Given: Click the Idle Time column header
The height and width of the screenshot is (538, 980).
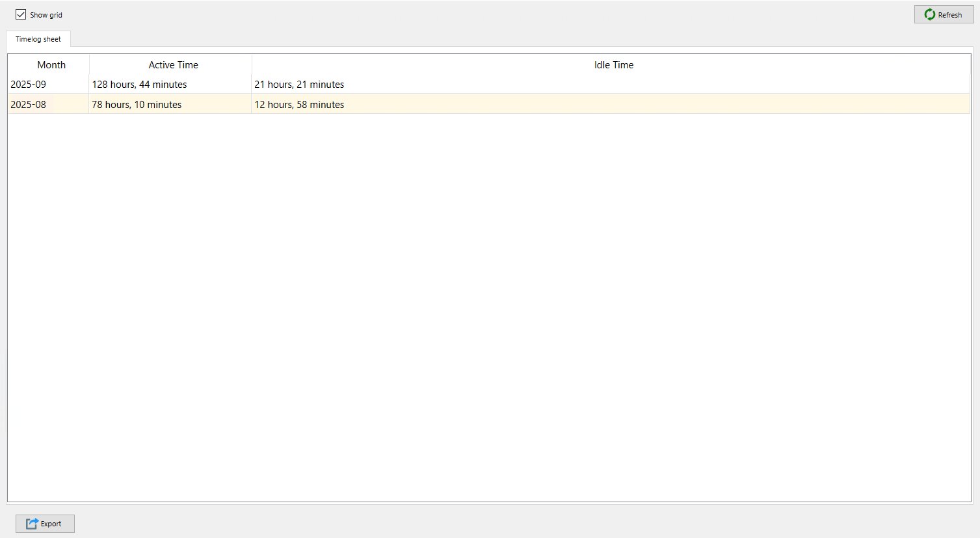Looking at the screenshot, I should 613,65.
